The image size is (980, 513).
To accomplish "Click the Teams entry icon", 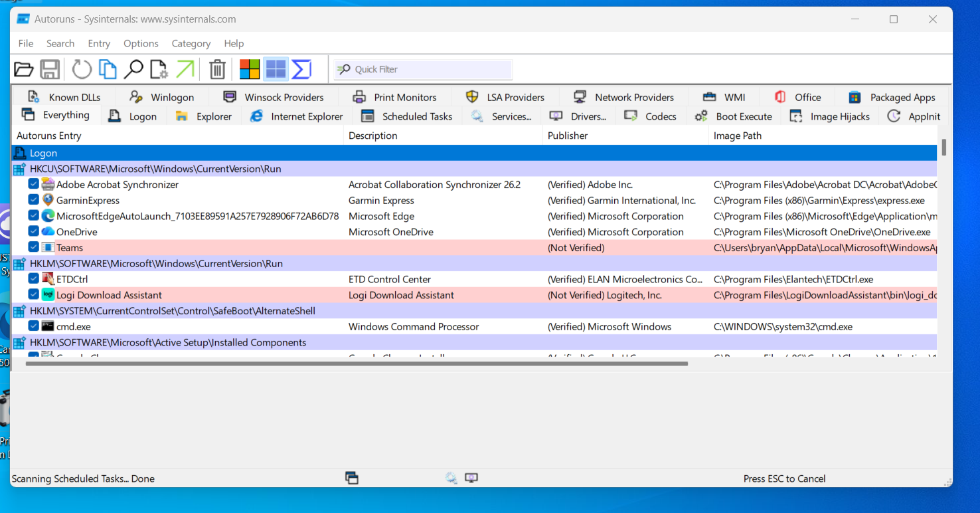I will coord(48,248).
